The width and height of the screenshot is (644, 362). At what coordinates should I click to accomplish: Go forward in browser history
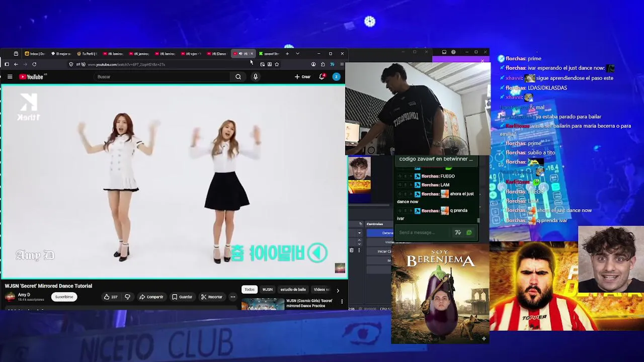coord(25,64)
